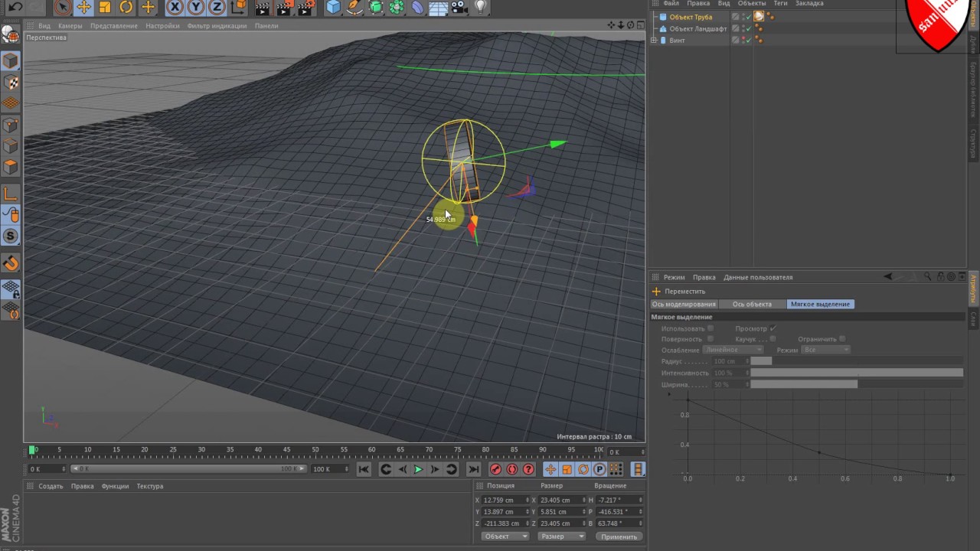The image size is (980, 551).
Task: Toggle Ограничить checkbox
Action: [x=842, y=338]
